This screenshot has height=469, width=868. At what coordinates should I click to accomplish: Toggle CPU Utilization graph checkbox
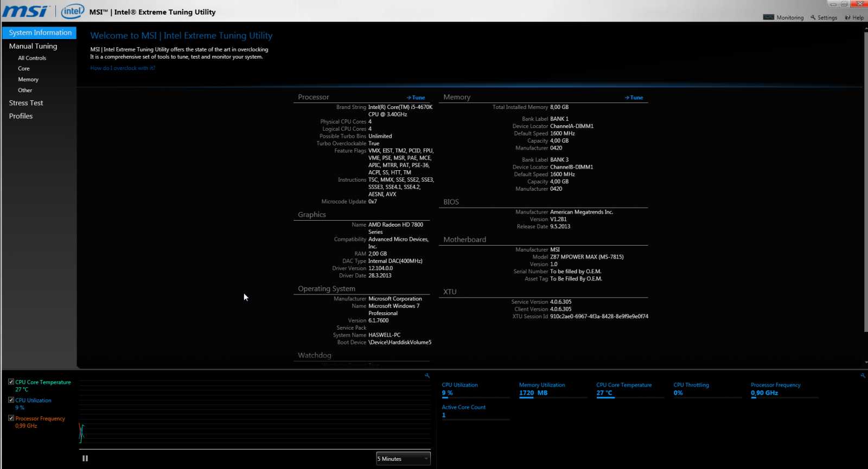[11, 400]
